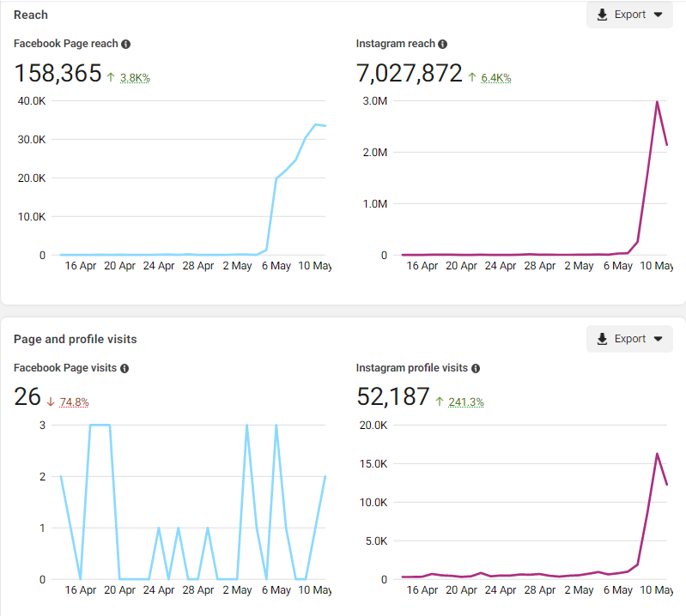Screen dimensions: 686x616
Task: Open the 74.8% Facebook Page visits change
Action: 74,402
